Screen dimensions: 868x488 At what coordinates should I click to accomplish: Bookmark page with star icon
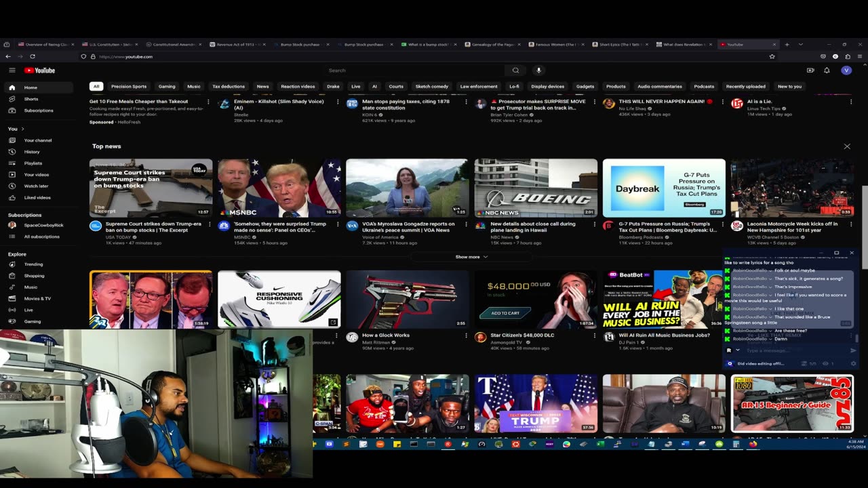[x=772, y=56]
